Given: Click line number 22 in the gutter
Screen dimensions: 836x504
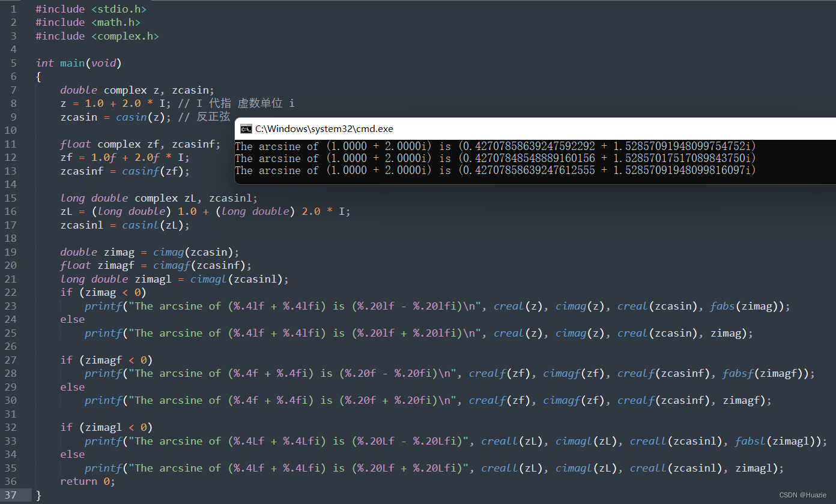Looking at the screenshot, I should (13, 292).
